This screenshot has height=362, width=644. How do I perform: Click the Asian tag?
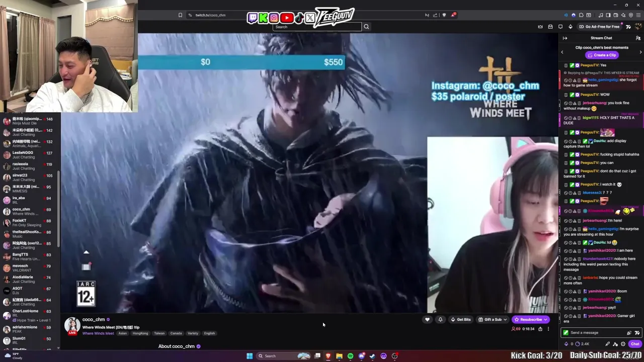[x=123, y=333]
